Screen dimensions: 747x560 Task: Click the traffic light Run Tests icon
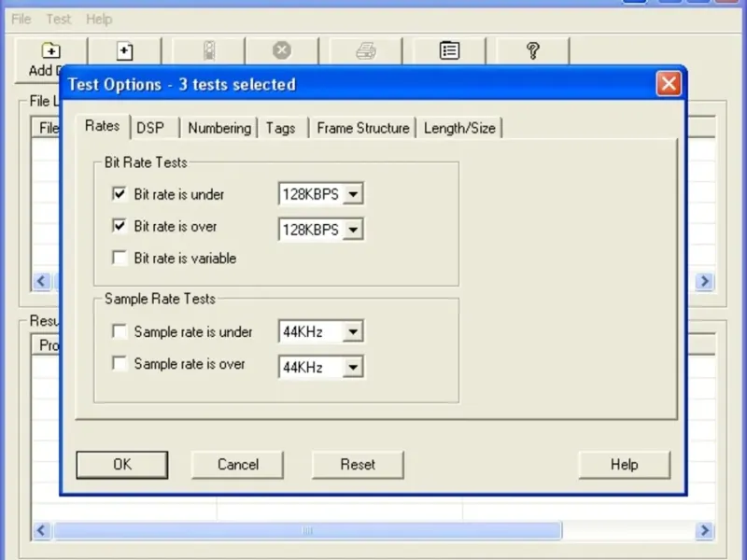[209, 50]
